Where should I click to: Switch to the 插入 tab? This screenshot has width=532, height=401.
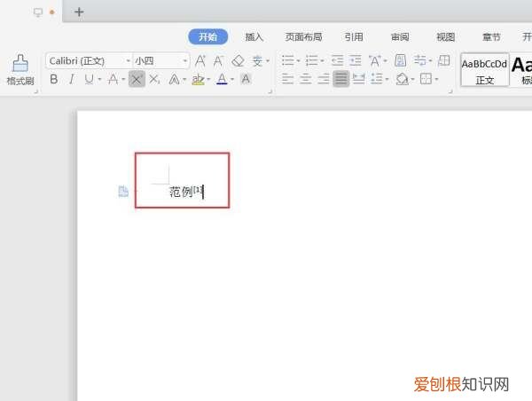(x=254, y=36)
